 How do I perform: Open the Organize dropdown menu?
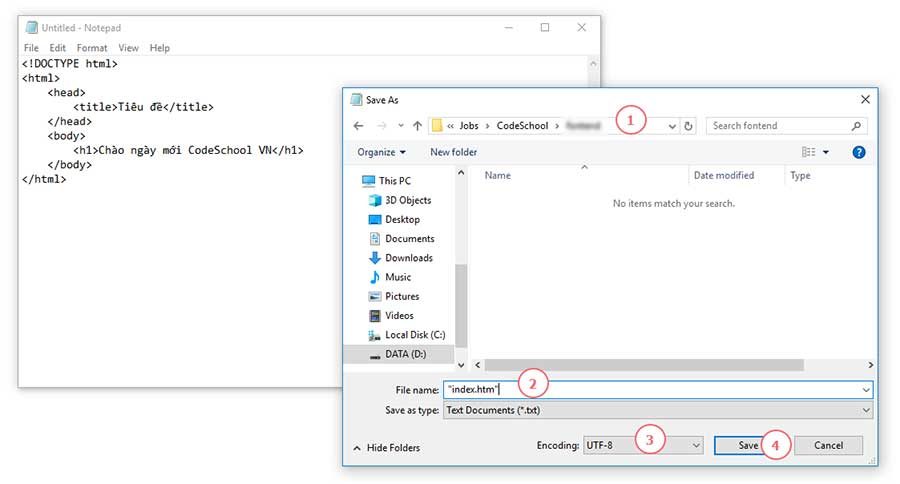pyautogui.click(x=381, y=152)
